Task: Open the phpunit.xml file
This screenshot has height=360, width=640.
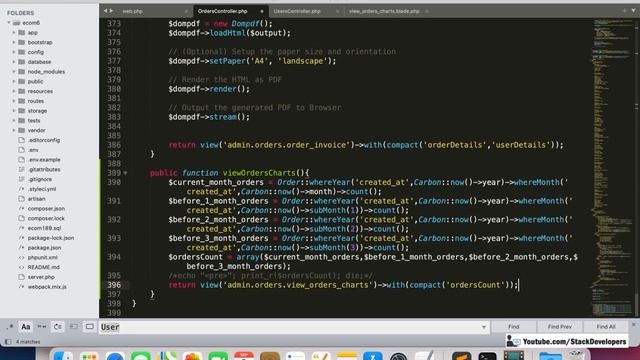Action: 42,258
